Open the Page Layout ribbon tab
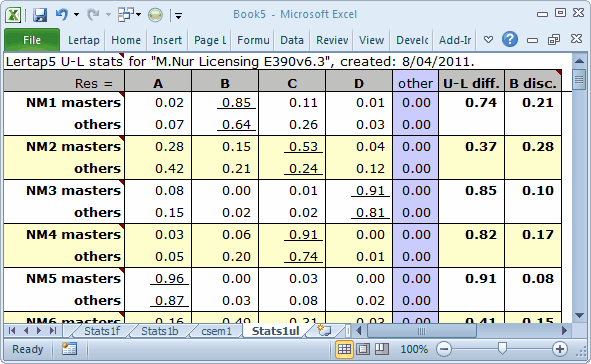591x364 pixels. pyautogui.click(x=210, y=40)
